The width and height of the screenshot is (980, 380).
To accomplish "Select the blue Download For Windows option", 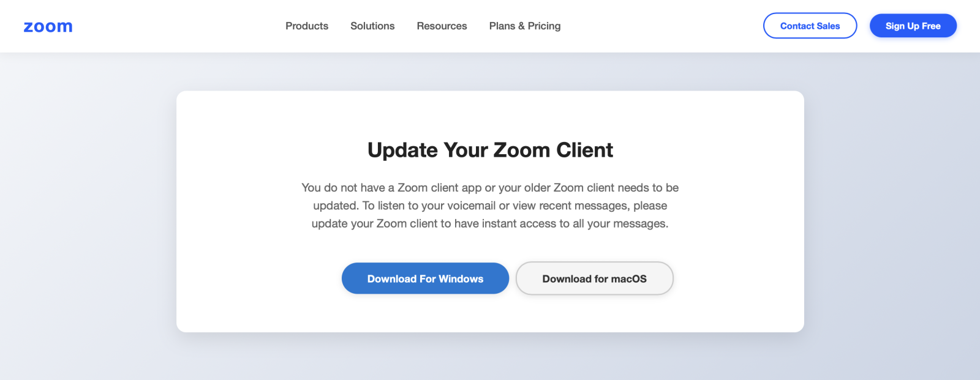I will click(x=425, y=278).
